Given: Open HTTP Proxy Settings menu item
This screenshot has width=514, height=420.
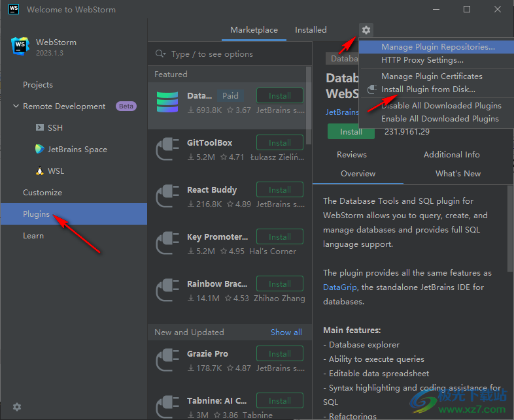Looking at the screenshot, I should click(436, 60).
